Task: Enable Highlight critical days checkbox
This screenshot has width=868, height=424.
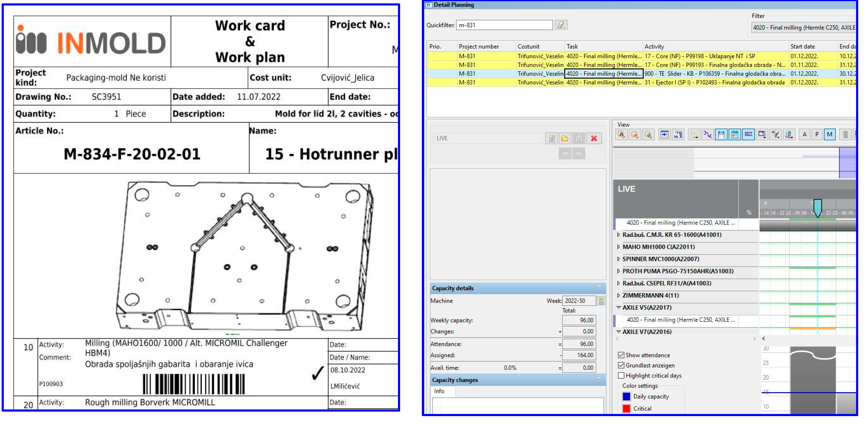Action: (621, 376)
